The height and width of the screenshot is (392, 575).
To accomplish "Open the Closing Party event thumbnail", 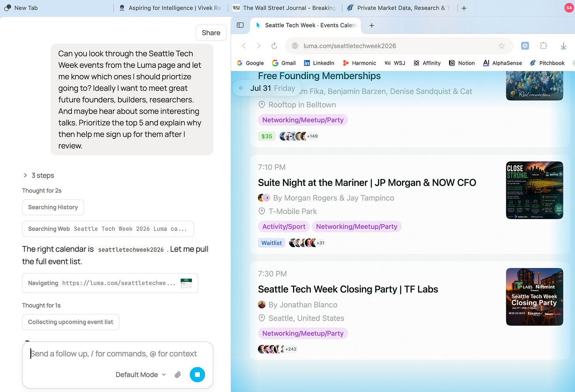I will [x=535, y=297].
